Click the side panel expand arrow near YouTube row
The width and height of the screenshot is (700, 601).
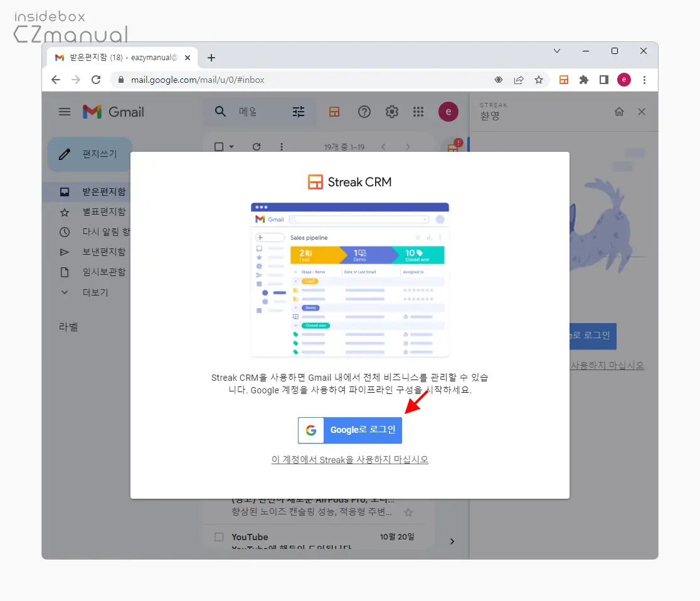[x=452, y=541]
